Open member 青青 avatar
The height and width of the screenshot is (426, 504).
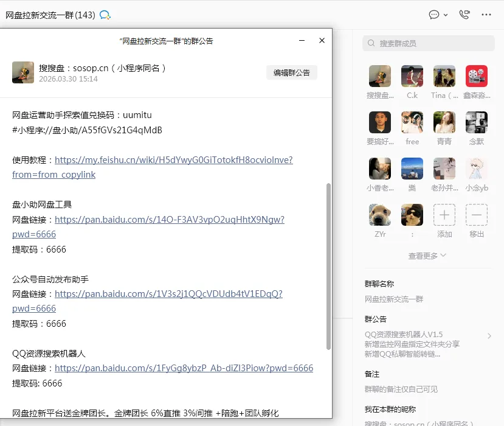point(444,122)
